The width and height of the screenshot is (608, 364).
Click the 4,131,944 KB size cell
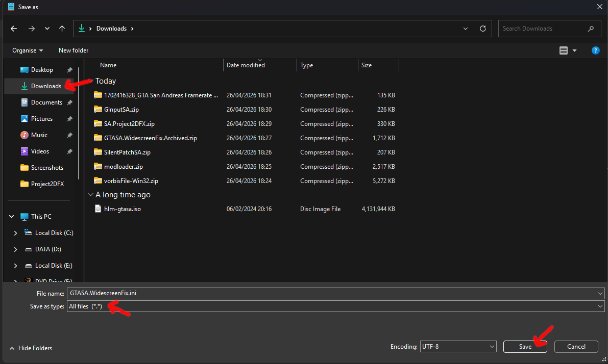[378, 209]
